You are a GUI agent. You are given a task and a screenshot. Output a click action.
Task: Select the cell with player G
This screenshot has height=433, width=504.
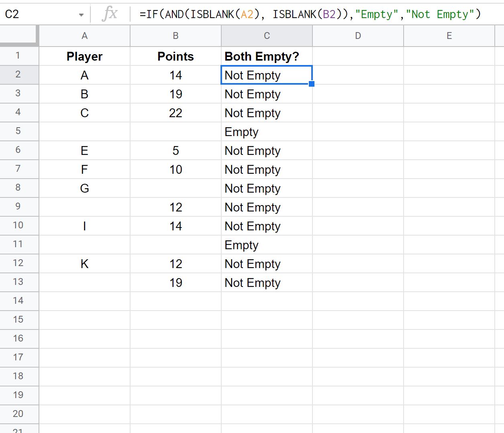84,189
